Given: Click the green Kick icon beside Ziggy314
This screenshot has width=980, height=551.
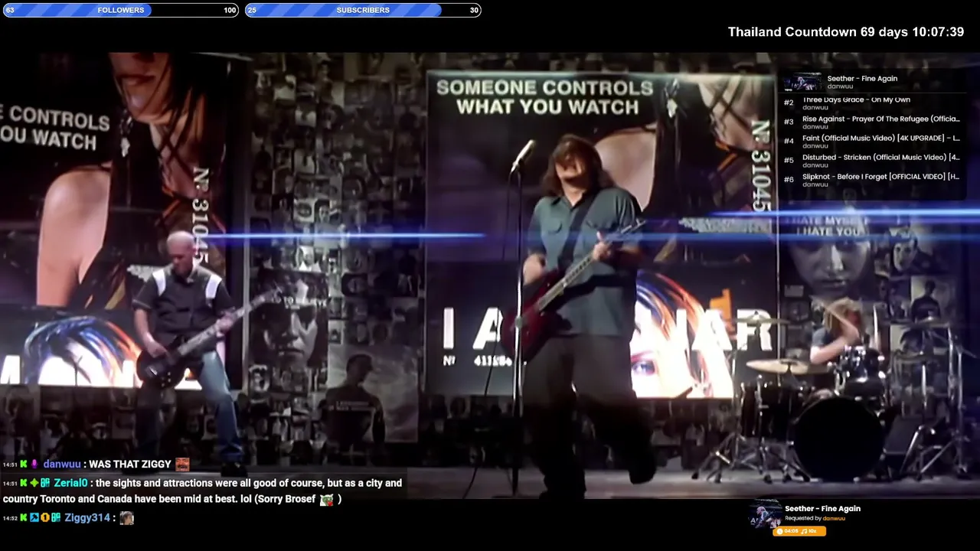Looking at the screenshot, I should click(x=24, y=518).
